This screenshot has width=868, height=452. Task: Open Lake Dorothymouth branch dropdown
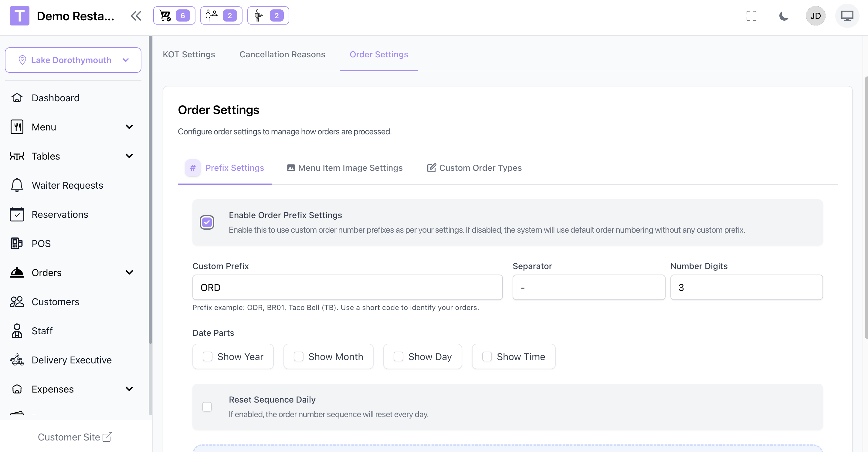[73, 60]
